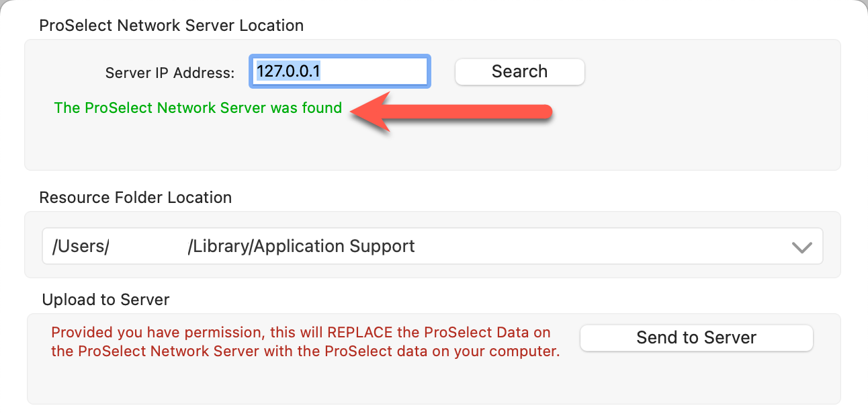Click the Resource Folder Location heading

[x=136, y=198]
